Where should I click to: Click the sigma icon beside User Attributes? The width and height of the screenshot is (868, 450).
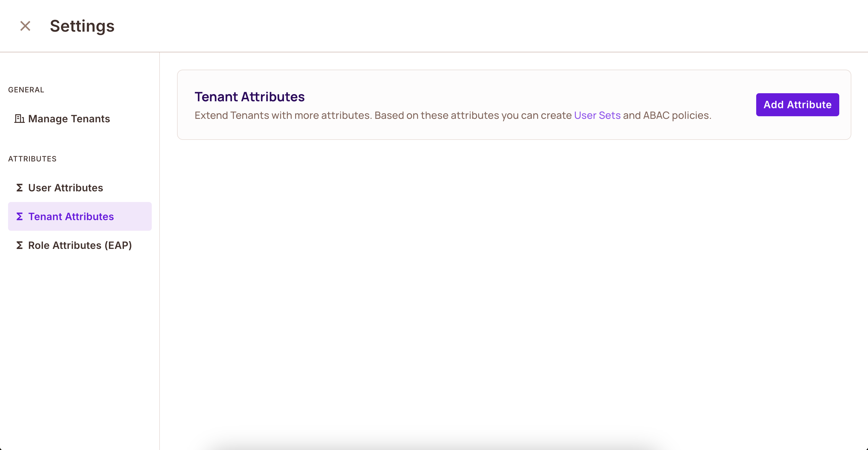19,188
